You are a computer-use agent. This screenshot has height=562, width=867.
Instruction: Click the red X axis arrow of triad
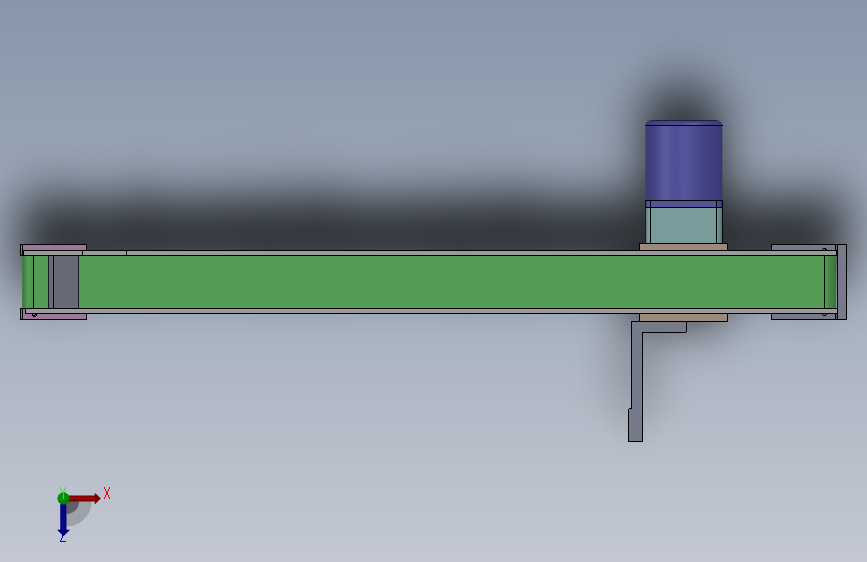(84, 498)
